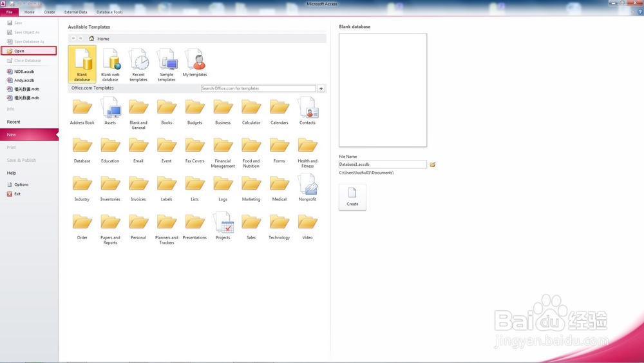644x363 pixels.
Task: Open the Video template folder
Action: click(307, 226)
